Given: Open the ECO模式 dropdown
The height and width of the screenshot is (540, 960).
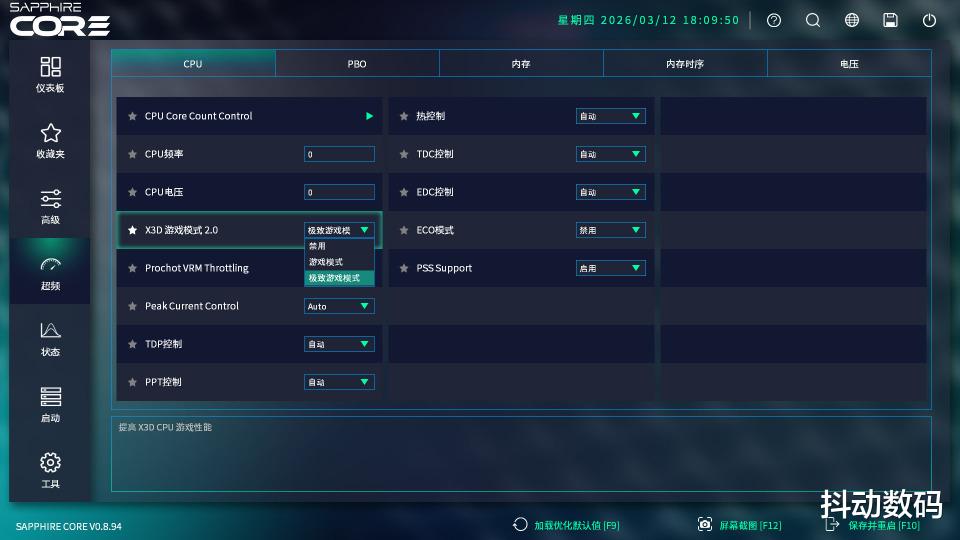Looking at the screenshot, I should tap(610, 230).
